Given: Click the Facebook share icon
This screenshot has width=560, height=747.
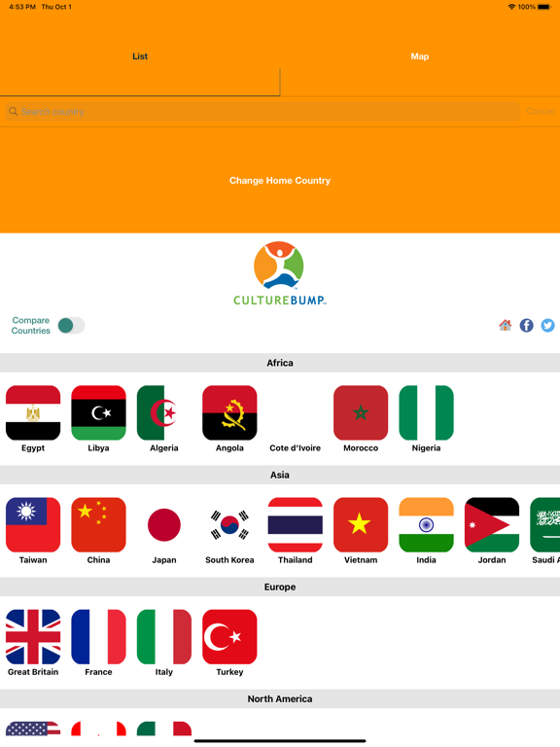Looking at the screenshot, I should pyautogui.click(x=526, y=326).
